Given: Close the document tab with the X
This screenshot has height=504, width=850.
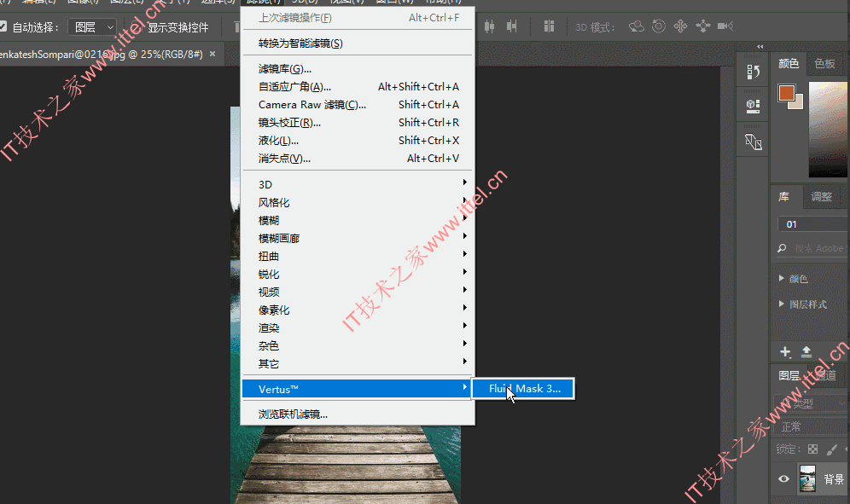Looking at the screenshot, I should [x=212, y=55].
